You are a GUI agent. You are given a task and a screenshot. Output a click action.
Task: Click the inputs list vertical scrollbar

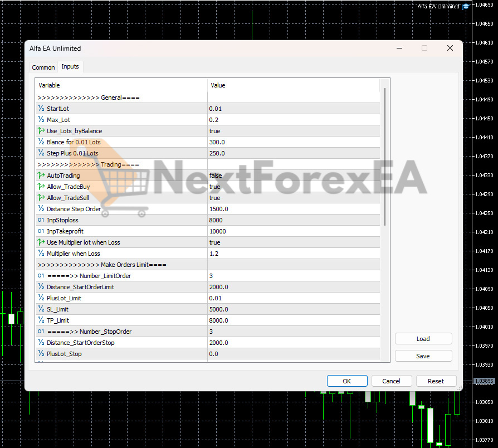tap(384, 156)
